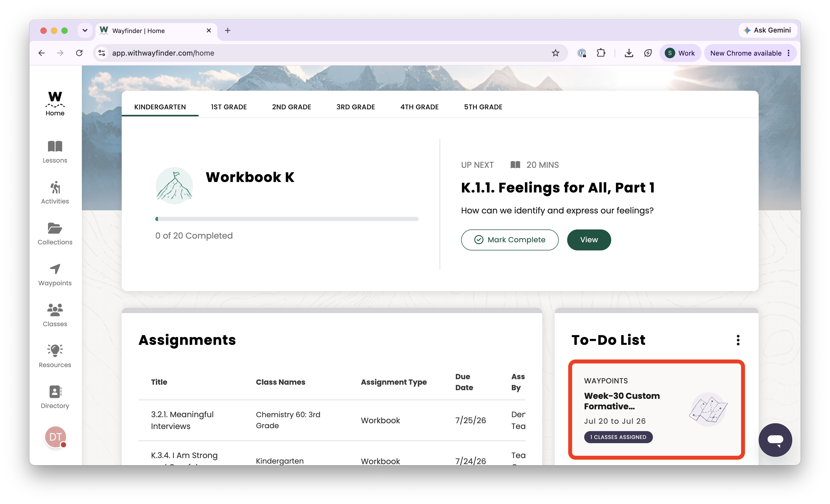Open Activities hiker icon in sidebar

55,192
